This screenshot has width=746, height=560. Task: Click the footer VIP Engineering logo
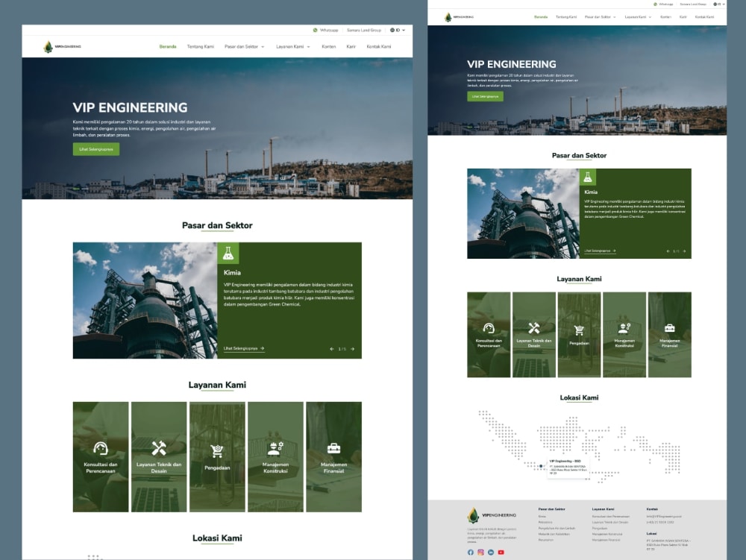[x=492, y=515]
